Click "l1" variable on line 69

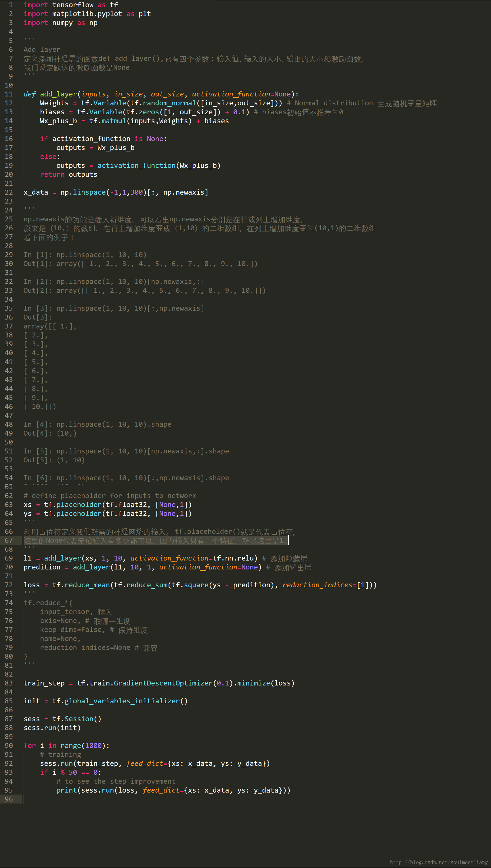click(x=28, y=559)
